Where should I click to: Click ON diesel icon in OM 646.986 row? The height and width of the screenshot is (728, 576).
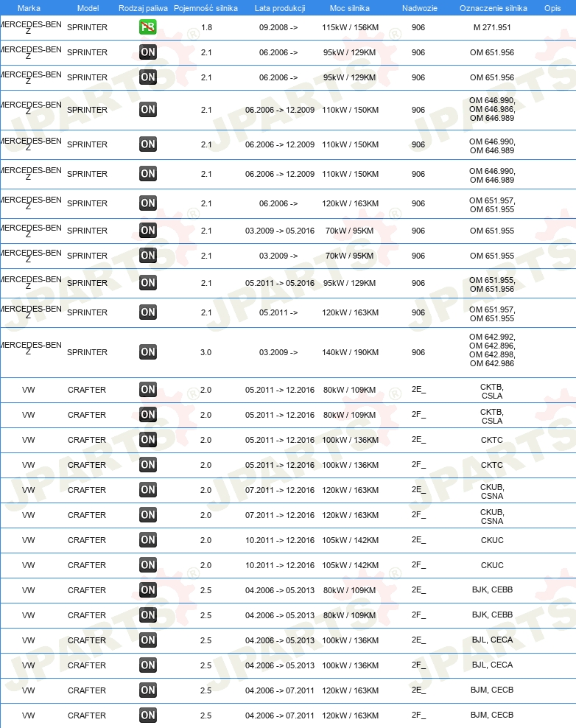(147, 110)
